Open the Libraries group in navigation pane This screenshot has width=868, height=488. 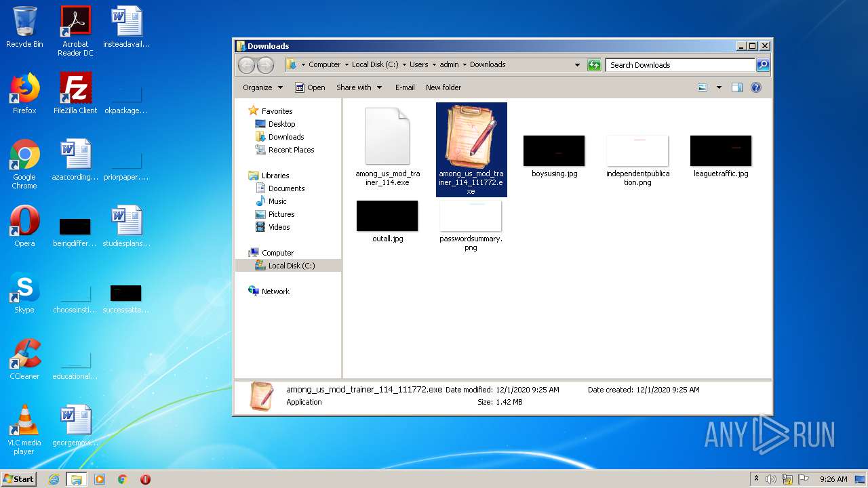269,176
